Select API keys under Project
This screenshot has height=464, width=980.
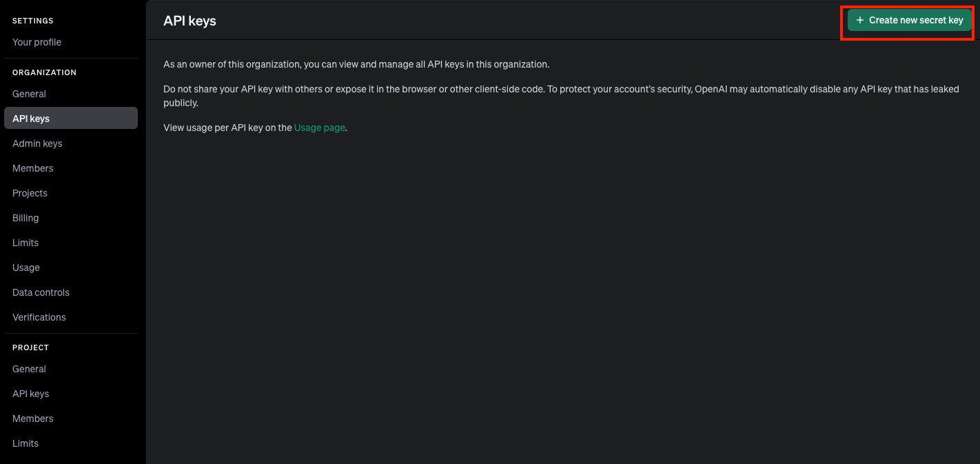click(x=30, y=394)
